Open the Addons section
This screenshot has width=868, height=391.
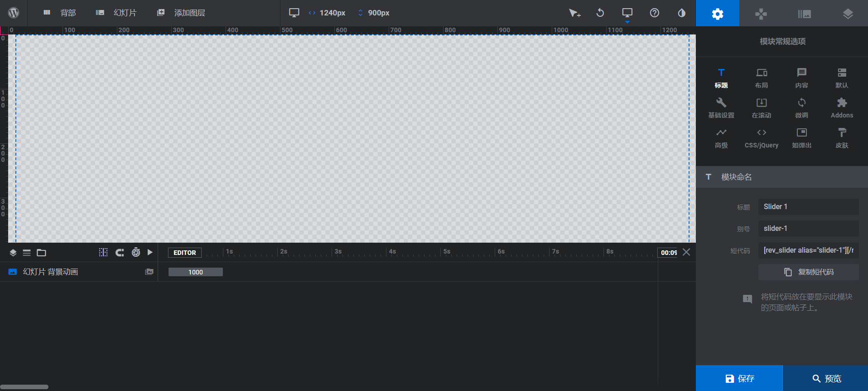(x=842, y=108)
